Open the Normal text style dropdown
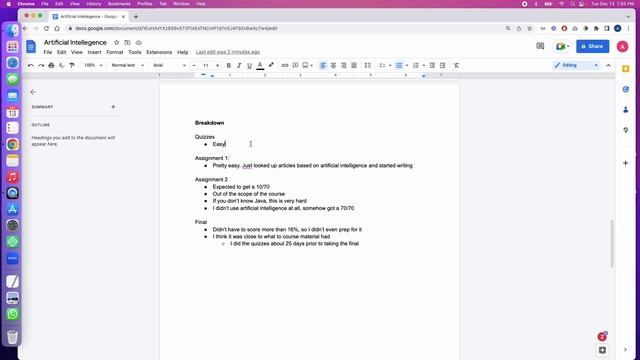640x360 pixels. (127, 65)
